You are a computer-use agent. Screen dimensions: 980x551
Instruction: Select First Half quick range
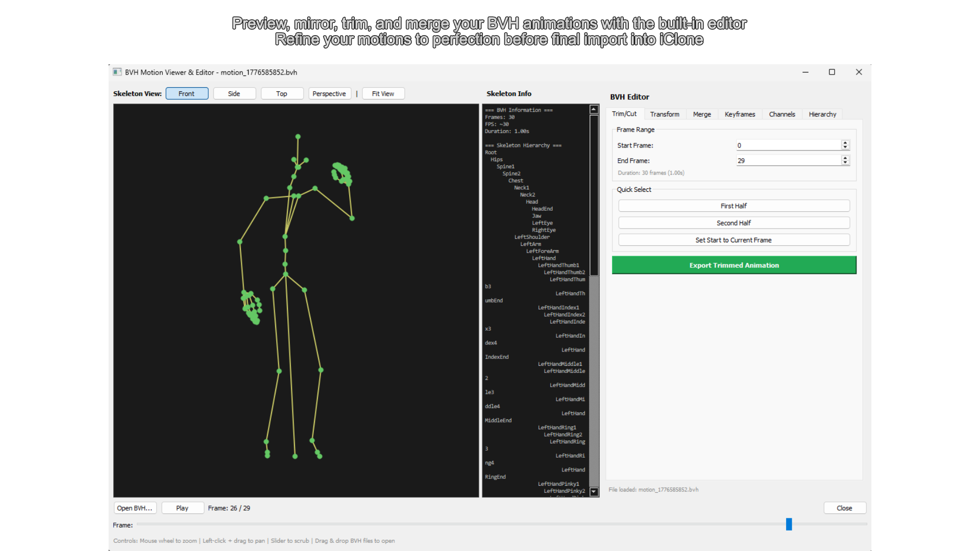pyautogui.click(x=734, y=206)
